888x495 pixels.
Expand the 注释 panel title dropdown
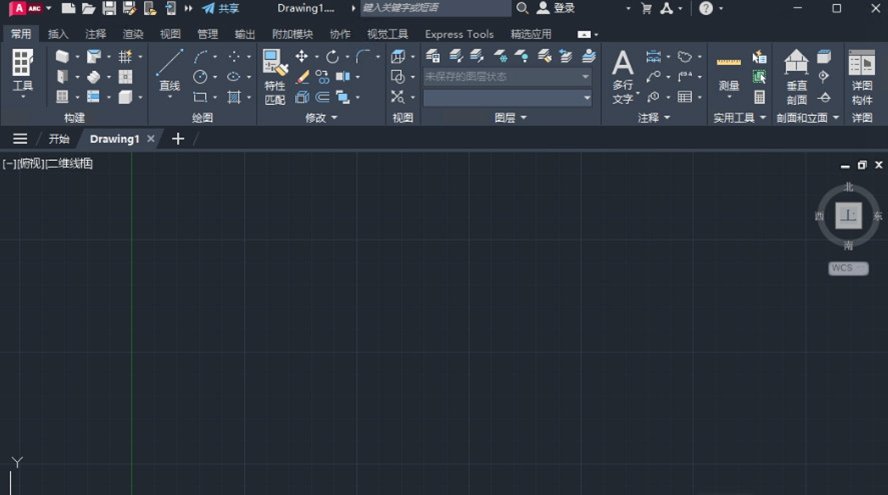click(667, 118)
